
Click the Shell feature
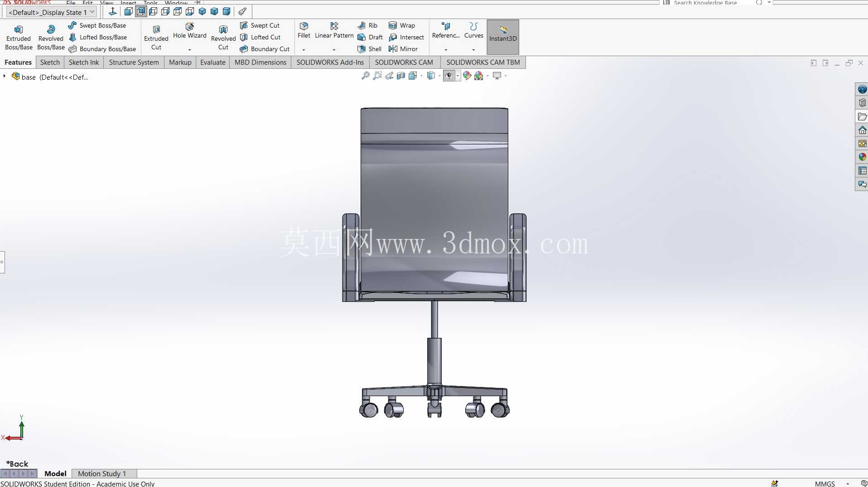369,49
